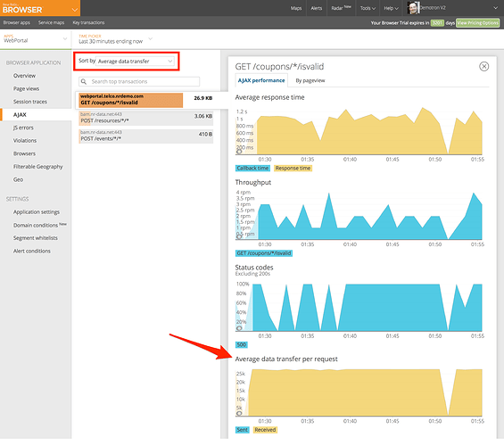Open JS errors in the sidebar
The width and height of the screenshot is (504, 446).
pos(23,128)
